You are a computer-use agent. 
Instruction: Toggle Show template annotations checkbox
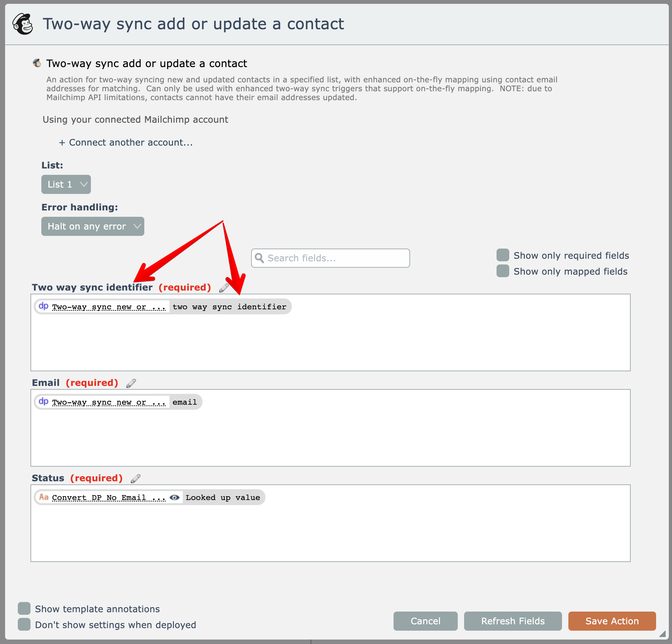pos(24,608)
